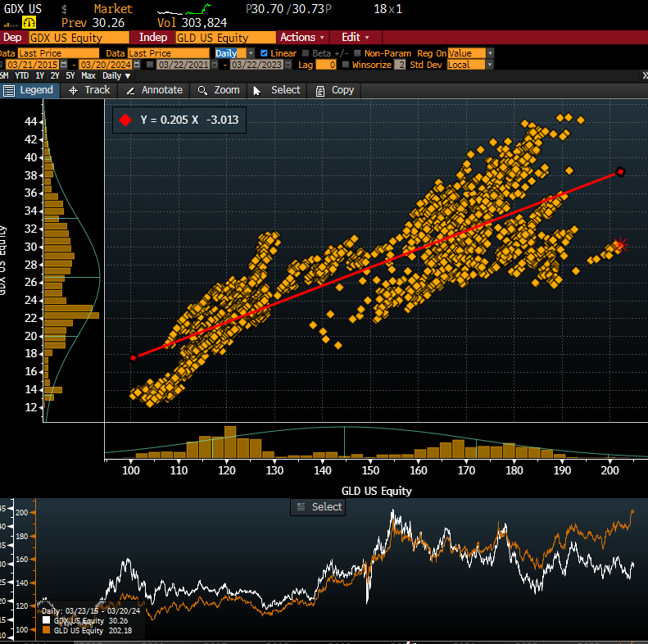Click the white GDX US Equity legend swatch
This screenshot has height=644, width=648.
tap(46, 620)
